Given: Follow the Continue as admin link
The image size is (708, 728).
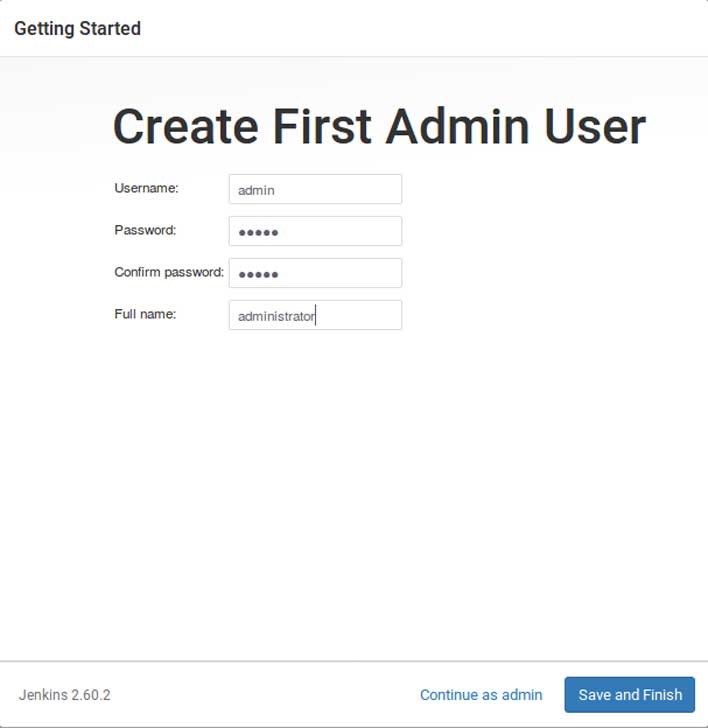Looking at the screenshot, I should tap(481, 695).
